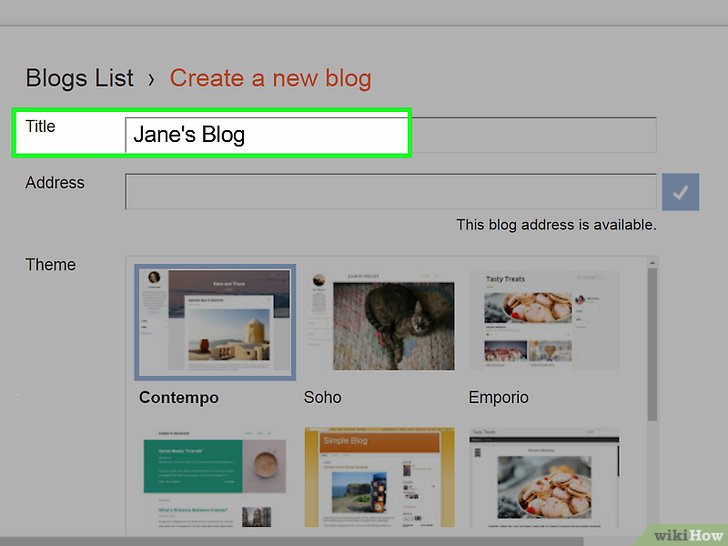Viewport: 728px width, 546px height.
Task: Click the blue checkmark icon beside Address
Action: [679, 192]
